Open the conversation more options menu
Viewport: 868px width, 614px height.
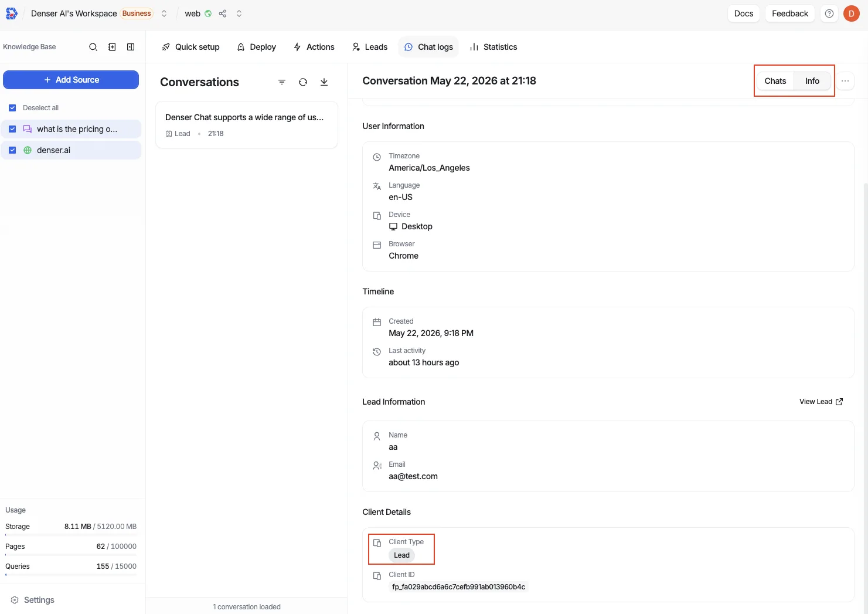coord(845,81)
